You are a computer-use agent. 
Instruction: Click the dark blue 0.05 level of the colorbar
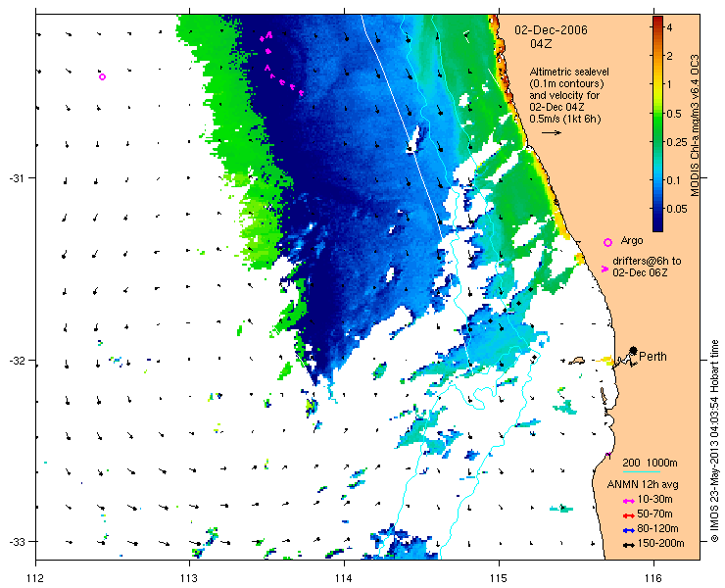click(x=657, y=209)
